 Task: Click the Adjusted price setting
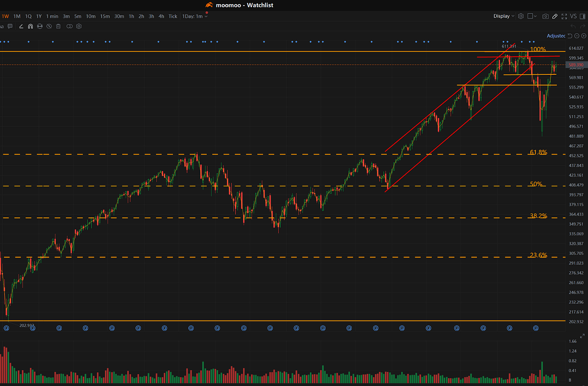(556, 36)
